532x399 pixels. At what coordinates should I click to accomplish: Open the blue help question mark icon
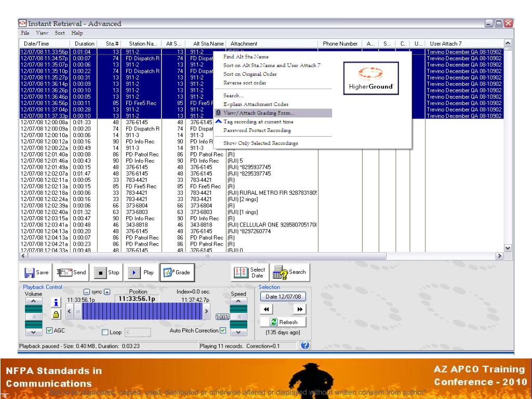pos(305,345)
